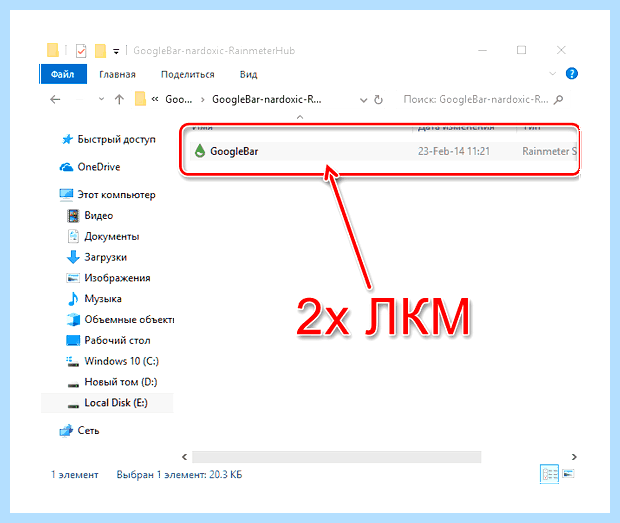The image size is (620, 523).
Task: Go back with the left arrow
Action: (x=55, y=99)
